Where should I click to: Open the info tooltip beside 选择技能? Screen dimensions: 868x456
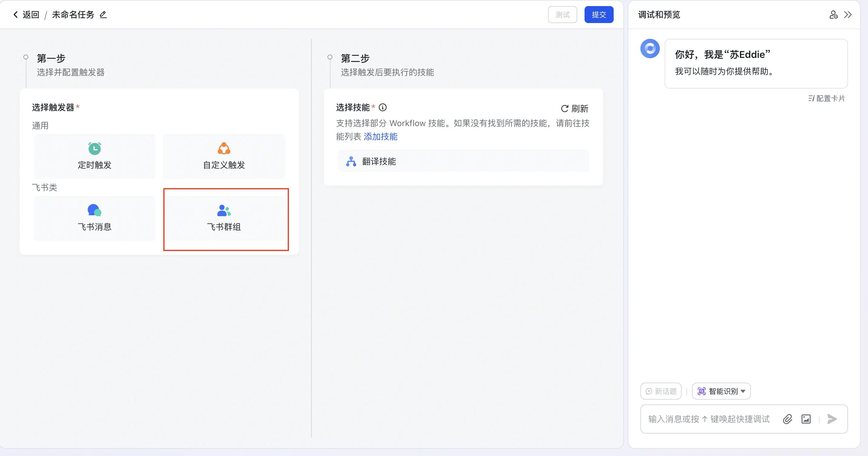click(383, 107)
